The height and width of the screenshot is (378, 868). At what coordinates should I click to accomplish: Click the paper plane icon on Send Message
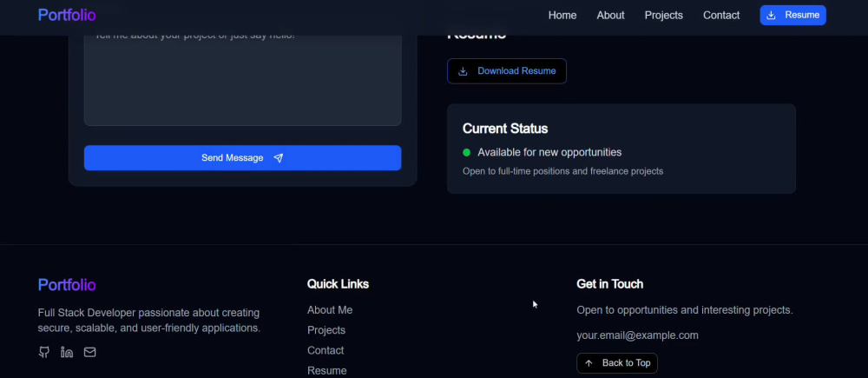tap(279, 158)
